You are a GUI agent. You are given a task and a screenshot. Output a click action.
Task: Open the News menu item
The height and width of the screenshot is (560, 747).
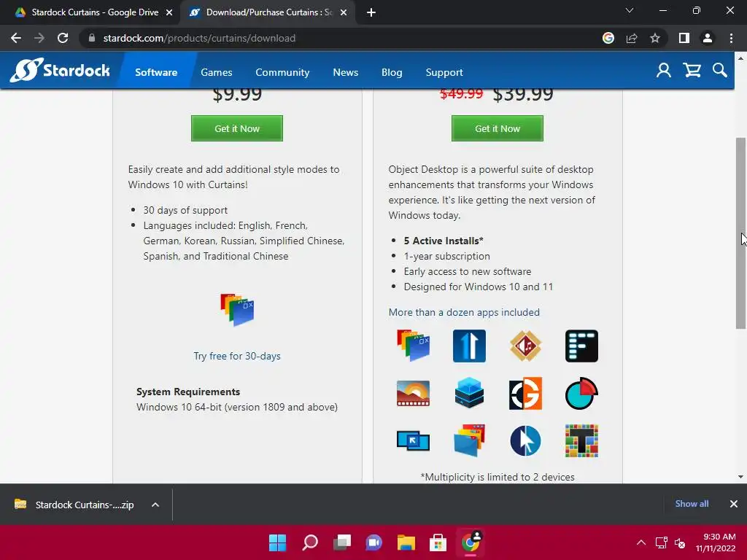tap(345, 72)
